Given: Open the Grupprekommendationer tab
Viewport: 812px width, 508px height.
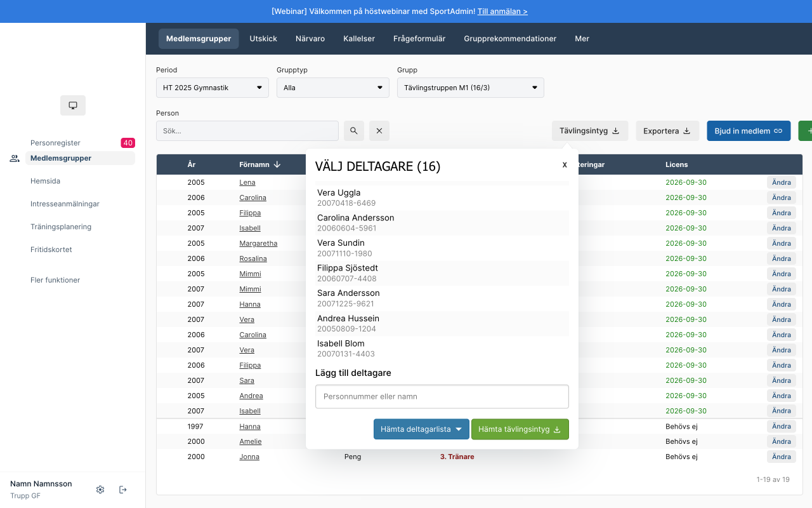Looking at the screenshot, I should [510, 39].
